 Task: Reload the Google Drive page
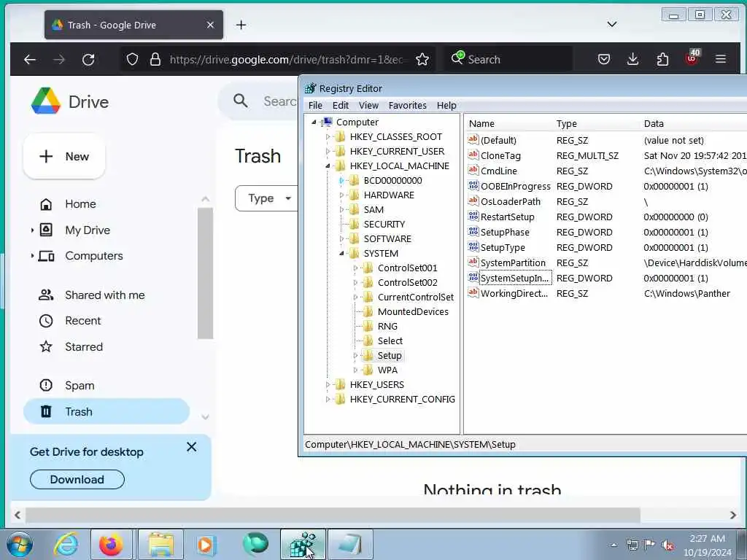[88, 60]
